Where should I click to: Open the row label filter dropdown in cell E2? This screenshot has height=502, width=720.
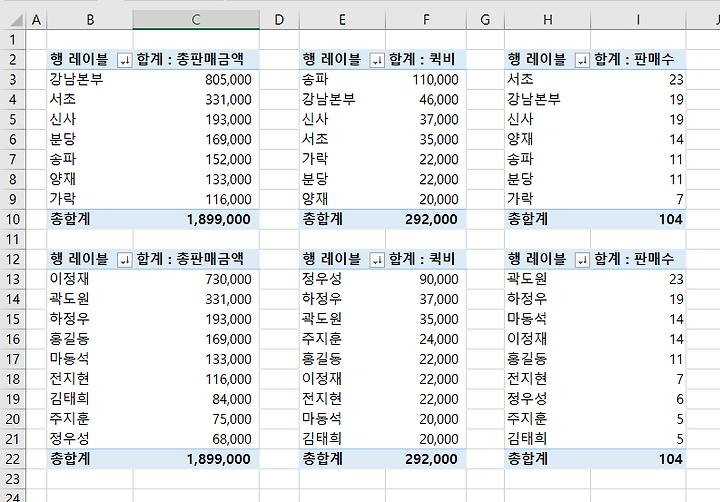377,60
